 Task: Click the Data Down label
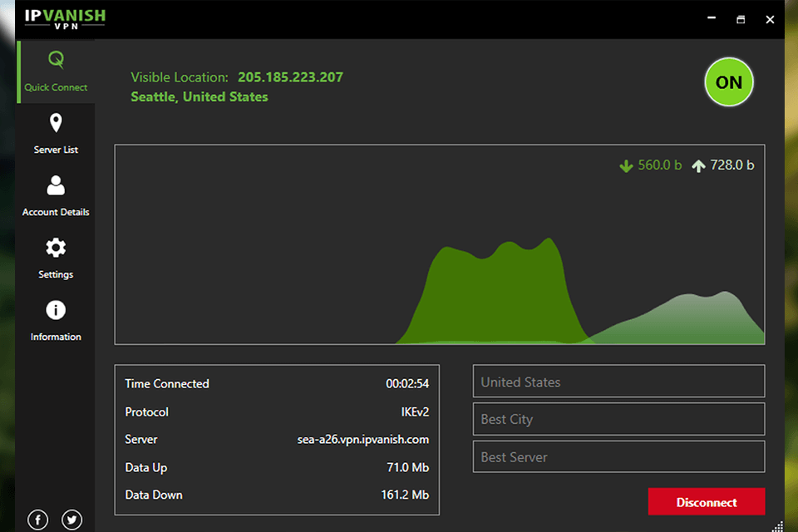point(154,495)
